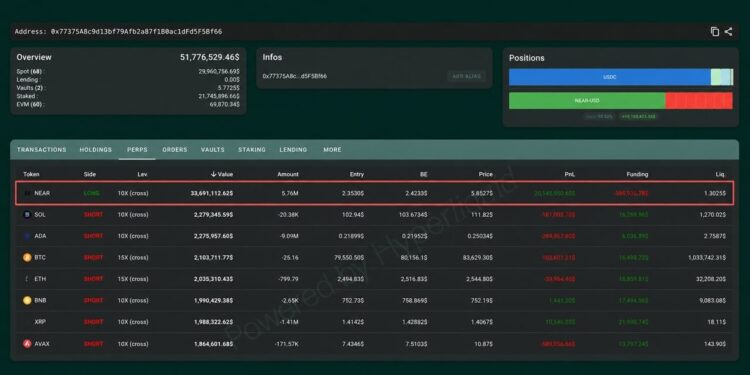The height and width of the screenshot is (375, 750).
Task: Click the NEAR token icon
Action: 27,193
